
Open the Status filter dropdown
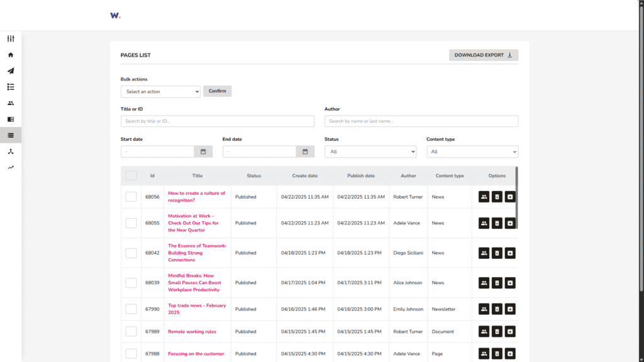[x=370, y=151]
